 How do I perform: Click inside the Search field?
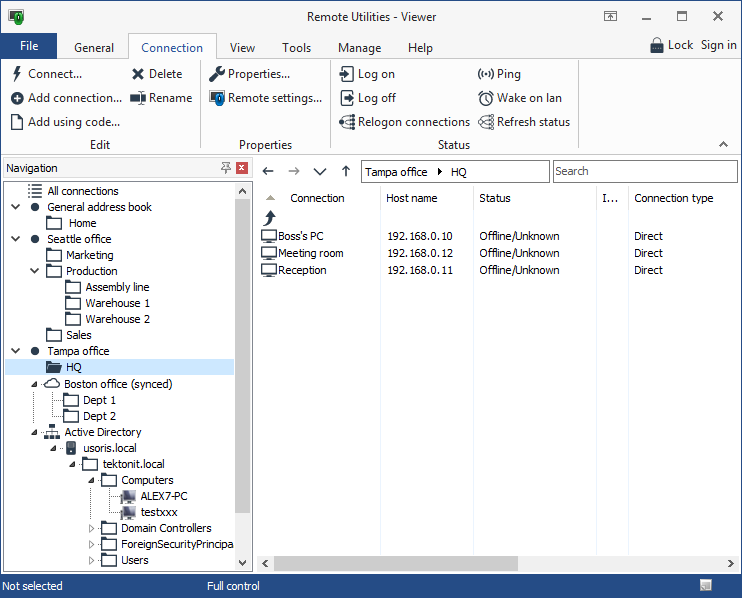tap(645, 171)
